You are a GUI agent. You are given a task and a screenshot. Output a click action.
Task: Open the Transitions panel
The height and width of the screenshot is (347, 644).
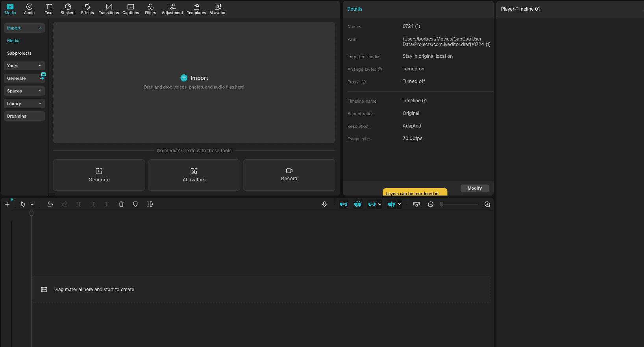[x=109, y=9]
